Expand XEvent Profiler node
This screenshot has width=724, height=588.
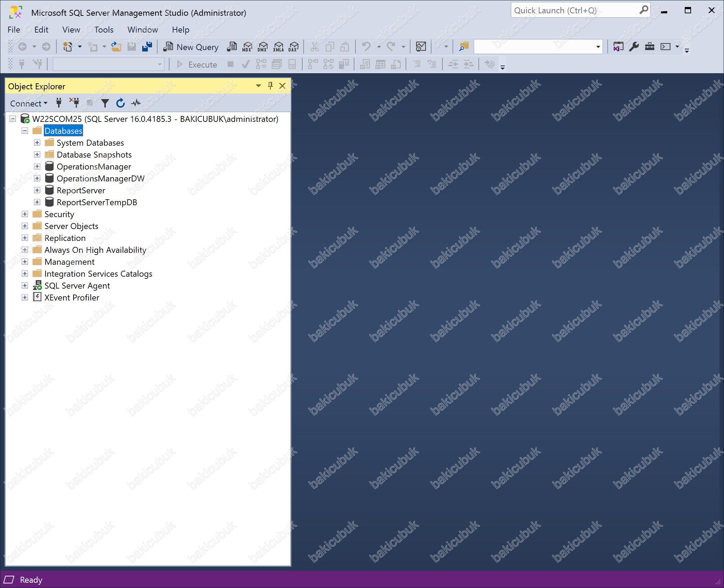click(x=25, y=297)
